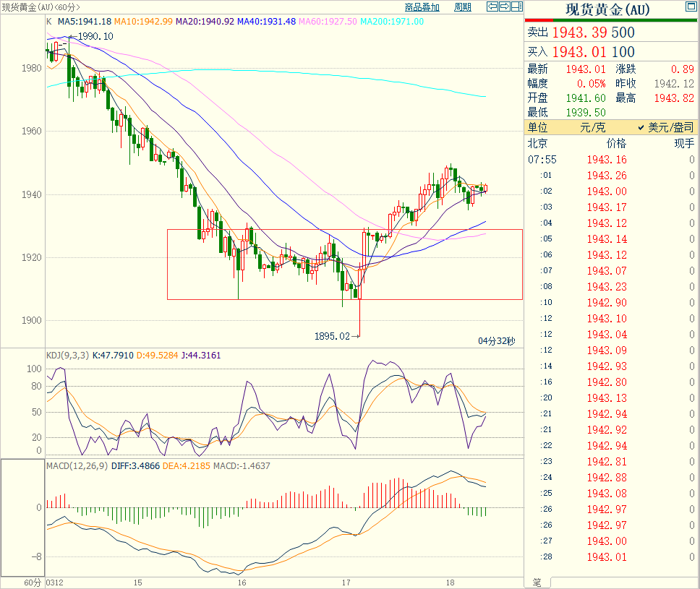This screenshot has width=700, height=589.
Task: Click the K:47.7910 value
Action: pyautogui.click(x=113, y=355)
